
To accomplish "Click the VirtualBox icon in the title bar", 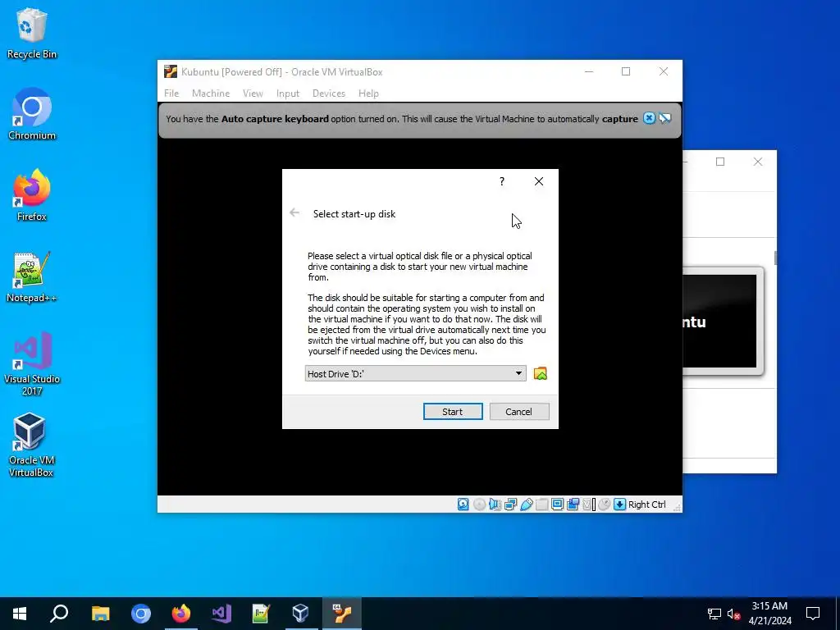I will [171, 72].
